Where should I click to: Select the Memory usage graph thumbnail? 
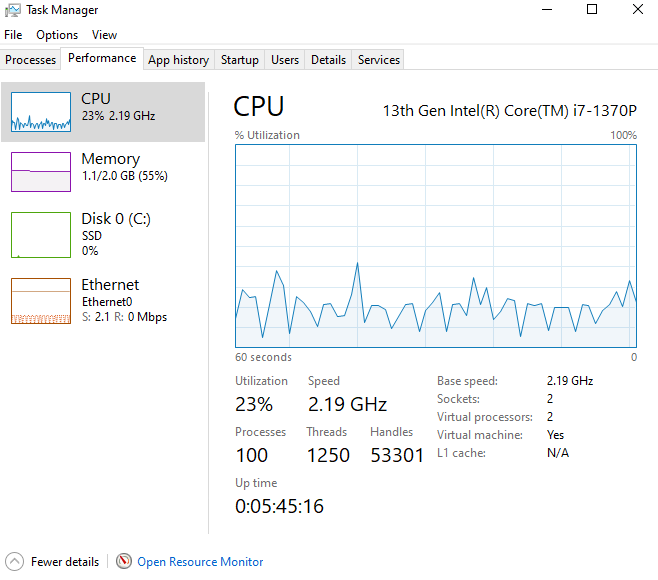(x=41, y=172)
